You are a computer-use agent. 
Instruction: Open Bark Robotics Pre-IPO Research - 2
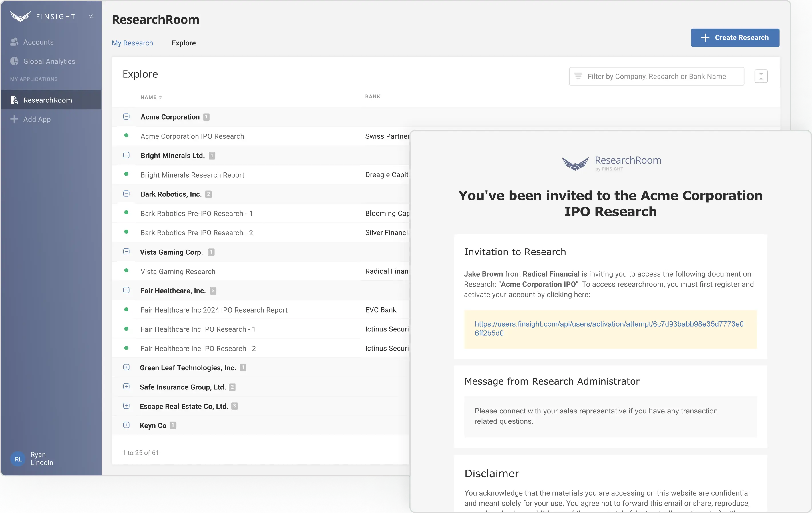(x=197, y=233)
